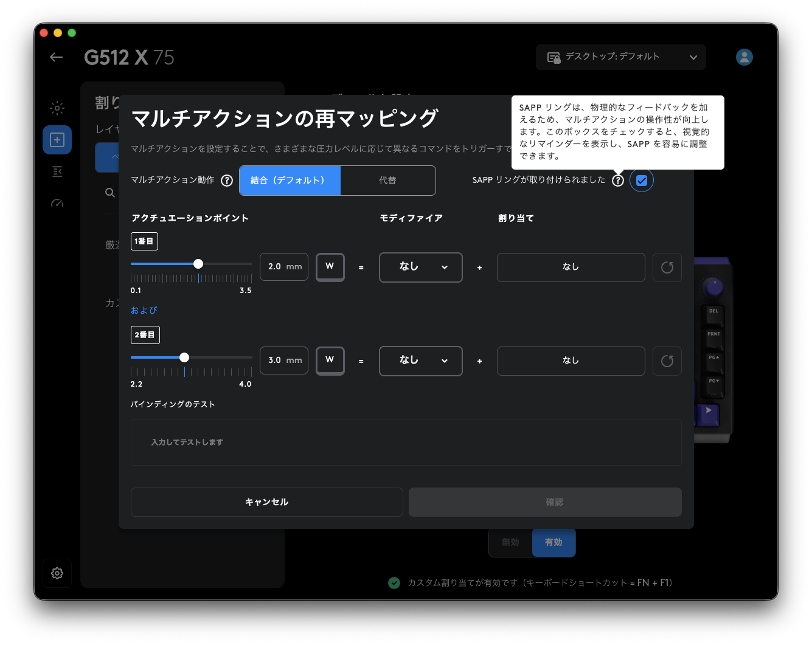
Task: Click the purple knob on the keyboard image
Action: 713,286
